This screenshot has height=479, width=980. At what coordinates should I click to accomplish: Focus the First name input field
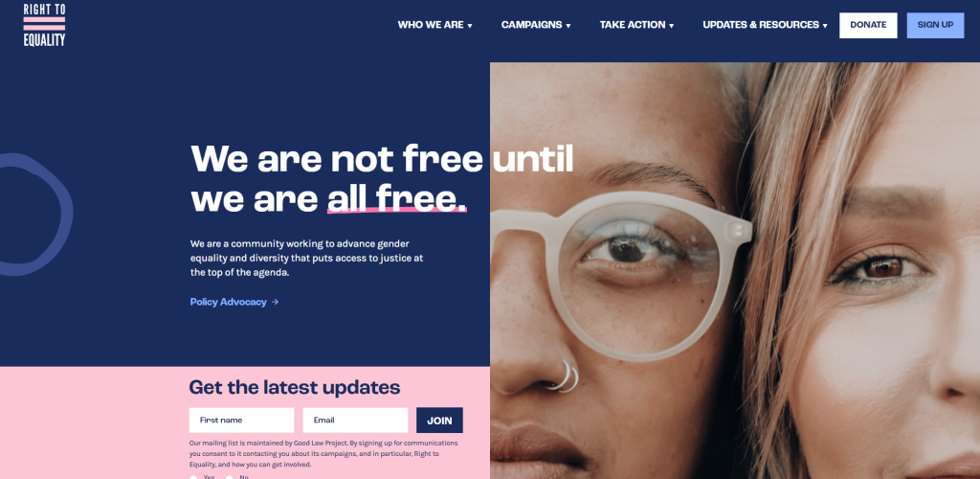[241, 421]
